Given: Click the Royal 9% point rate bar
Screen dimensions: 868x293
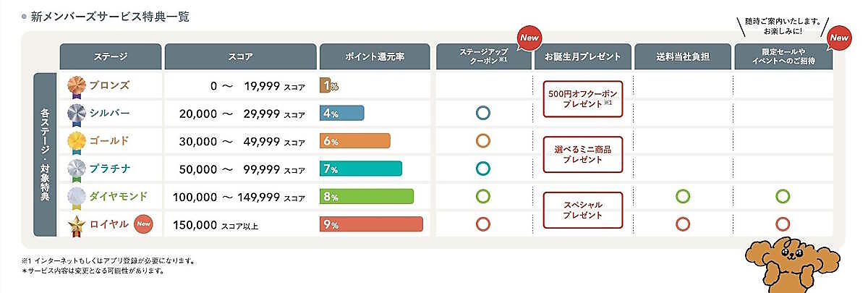Looking at the screenshot, I should click(x=371, y=224).
